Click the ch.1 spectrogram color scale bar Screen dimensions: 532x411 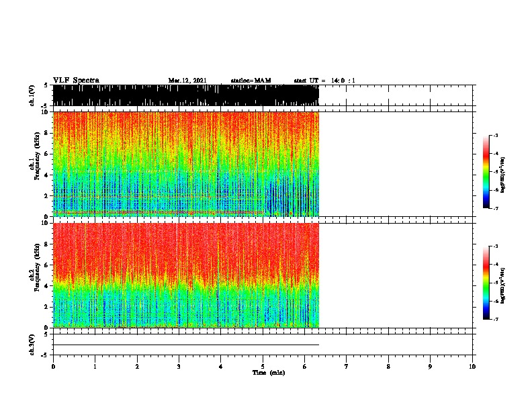pyautogui.click(x=486, y=172)
